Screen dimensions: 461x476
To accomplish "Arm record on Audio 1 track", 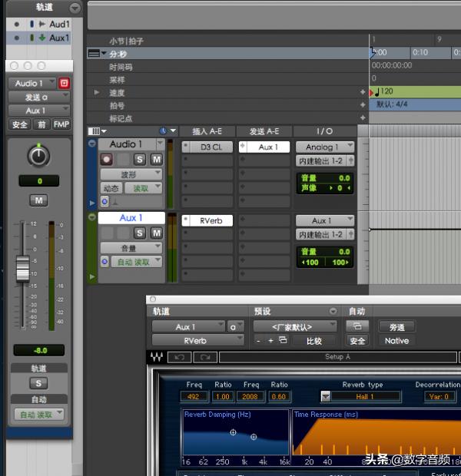I will coord(106,160).
